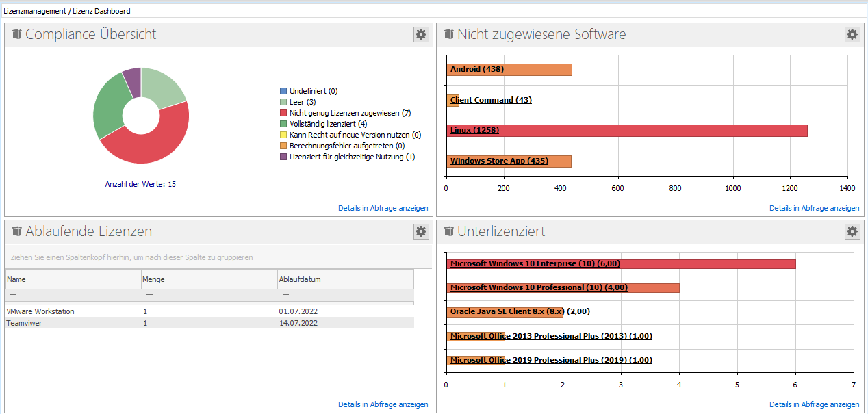
Task: Open settings gear of Ablaufende Lizenzen widget
Action: 421,231
